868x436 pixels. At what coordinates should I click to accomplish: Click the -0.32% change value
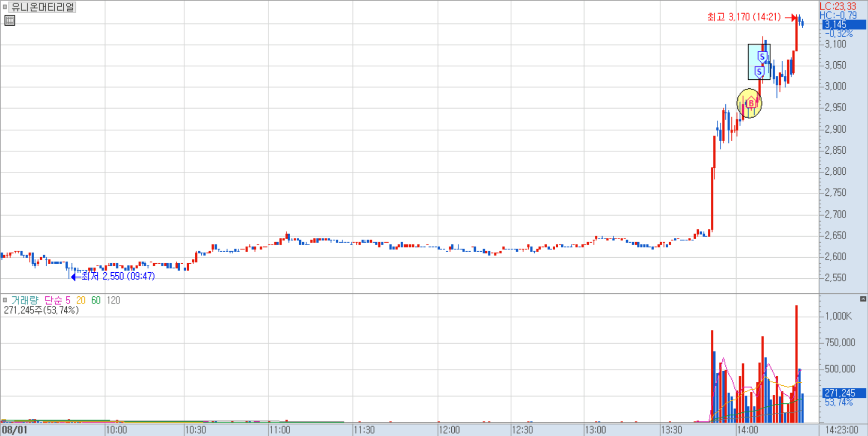[x=839, y=34]
